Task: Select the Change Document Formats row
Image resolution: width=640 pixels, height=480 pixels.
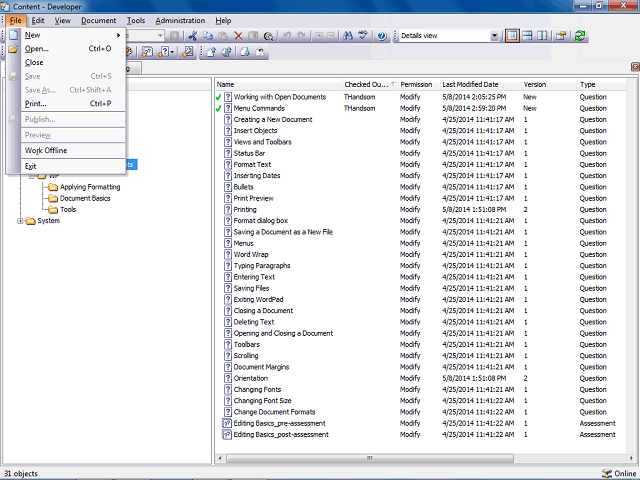Action: 420,412
